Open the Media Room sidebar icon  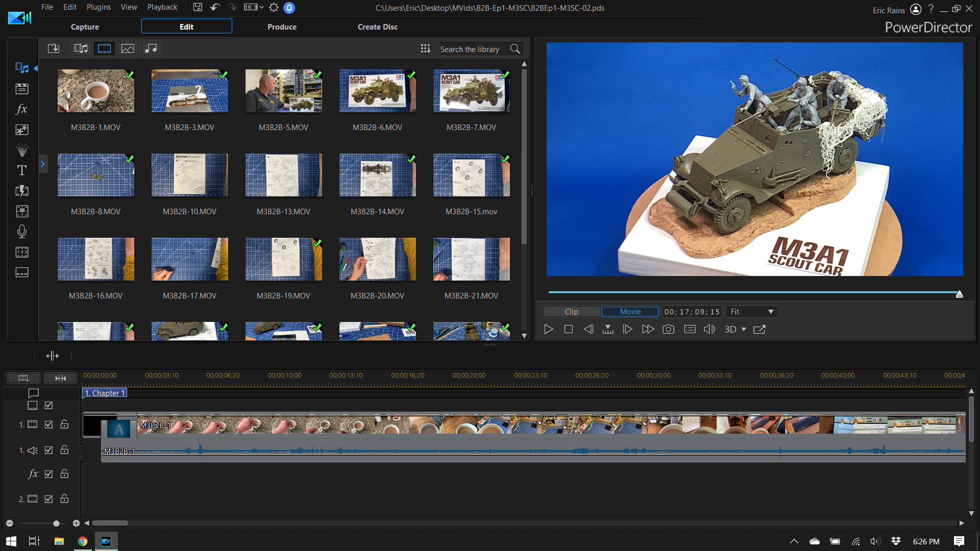22,68
